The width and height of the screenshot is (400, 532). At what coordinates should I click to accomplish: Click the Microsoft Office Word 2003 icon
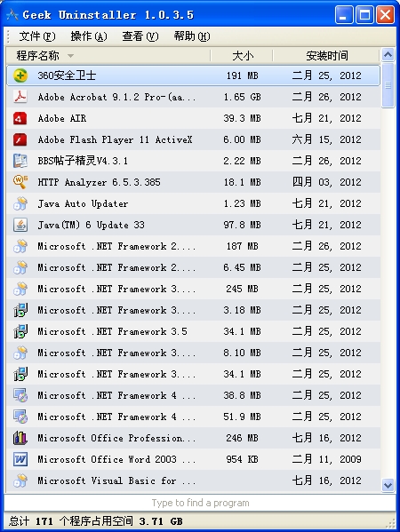pyautogui.click(x=20, y=459)
